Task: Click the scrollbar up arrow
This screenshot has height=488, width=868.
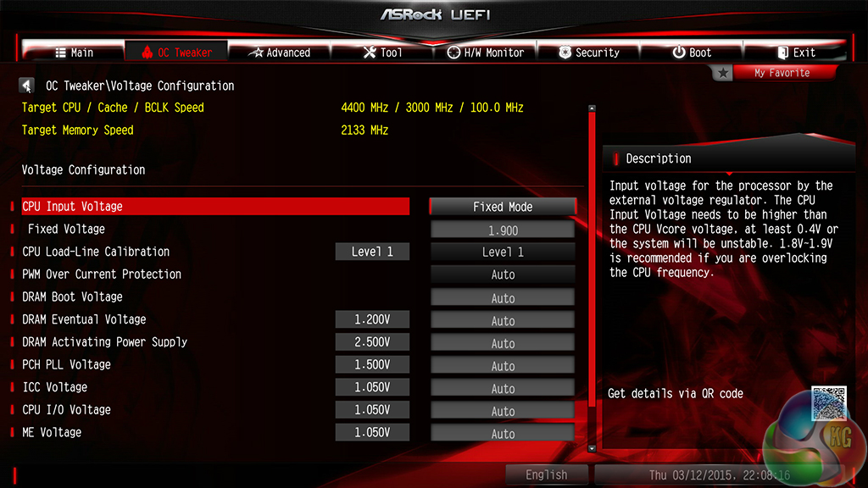Action: pos(592,108)
